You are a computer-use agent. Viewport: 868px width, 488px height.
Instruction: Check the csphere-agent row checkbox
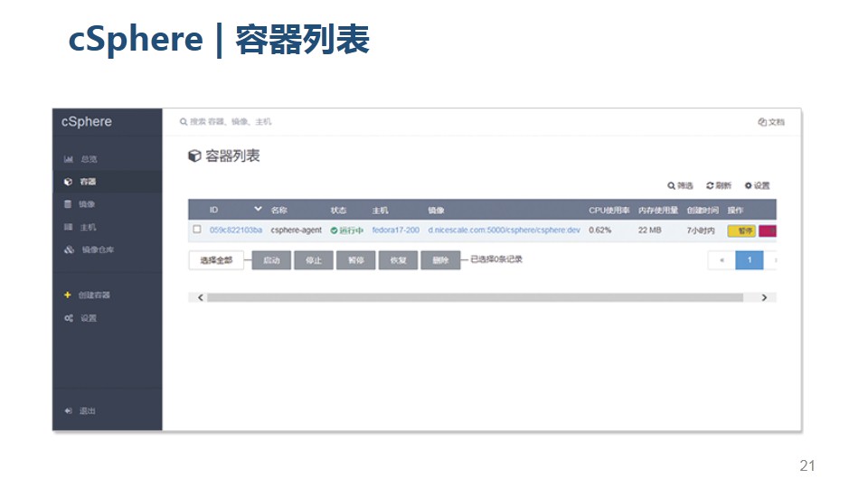[196, 229]
